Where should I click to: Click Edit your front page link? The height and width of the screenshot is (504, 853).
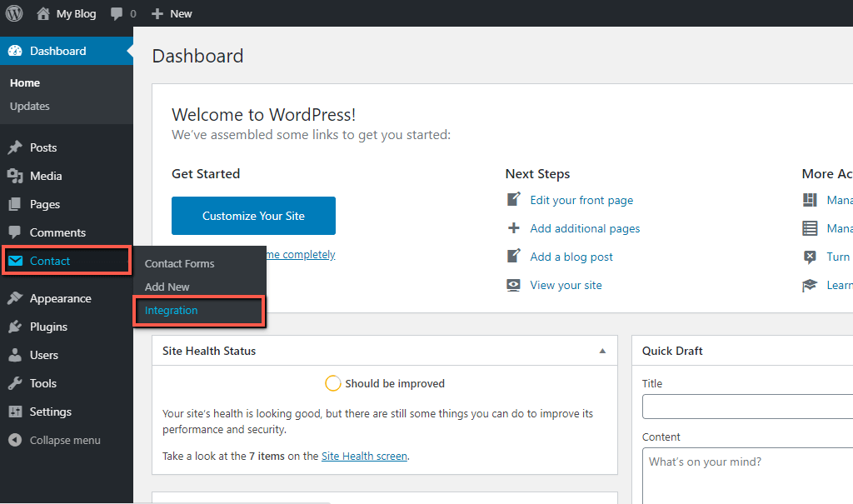(581, 200)
